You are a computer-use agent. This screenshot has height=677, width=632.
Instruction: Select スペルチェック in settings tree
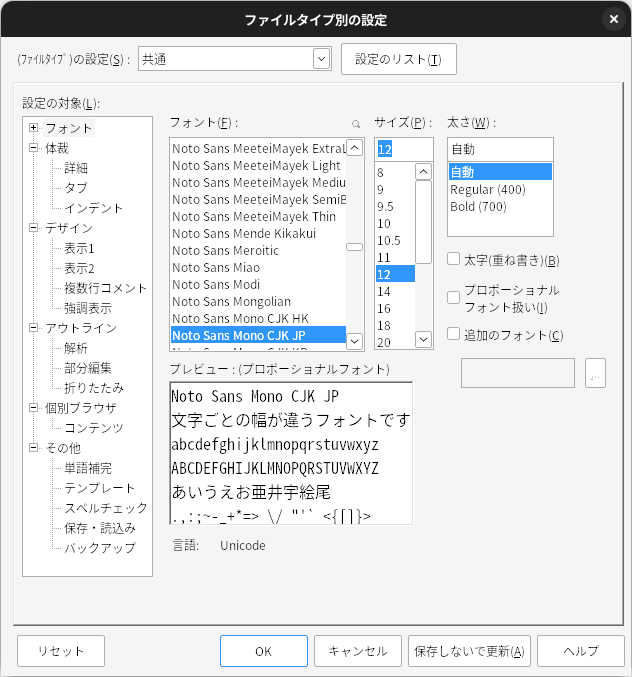(x=106, y=508)
